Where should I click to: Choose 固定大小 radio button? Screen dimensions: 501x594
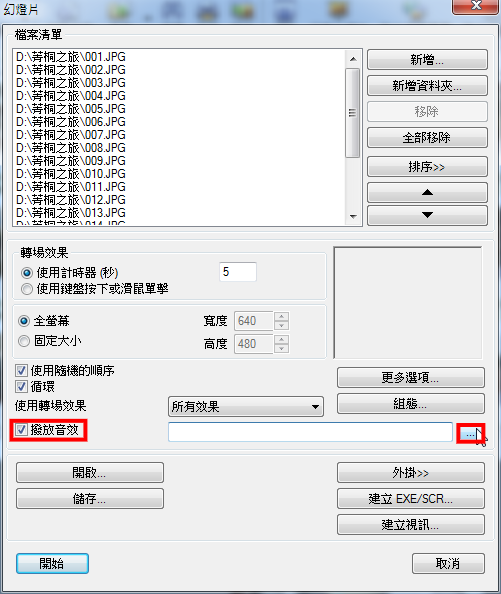(x=24, y=341)
